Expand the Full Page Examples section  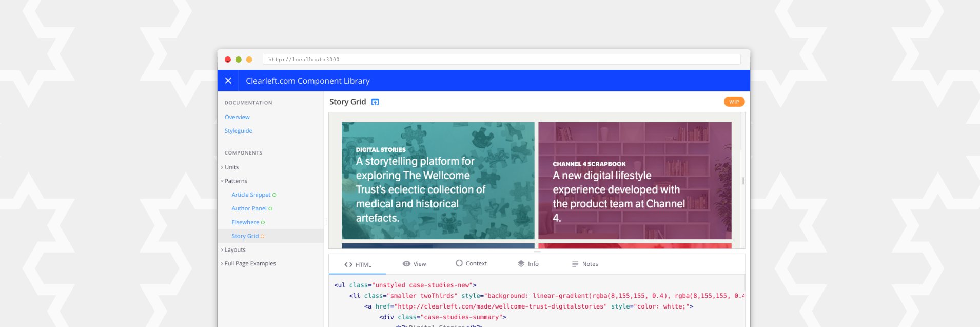click(x=248, y=264)
